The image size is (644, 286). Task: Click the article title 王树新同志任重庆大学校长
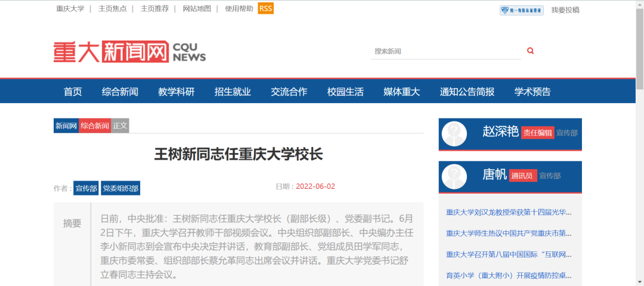click(x=239, y=155)
